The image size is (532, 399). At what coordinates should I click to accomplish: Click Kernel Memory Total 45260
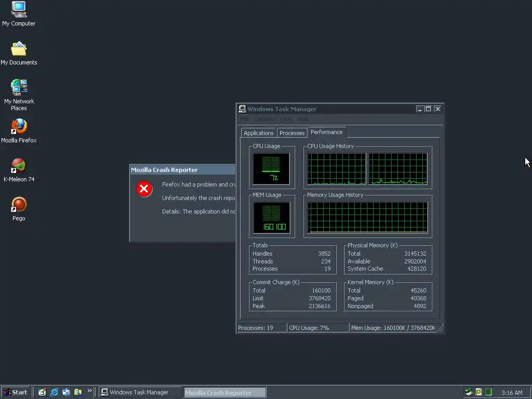click(418, 290)
